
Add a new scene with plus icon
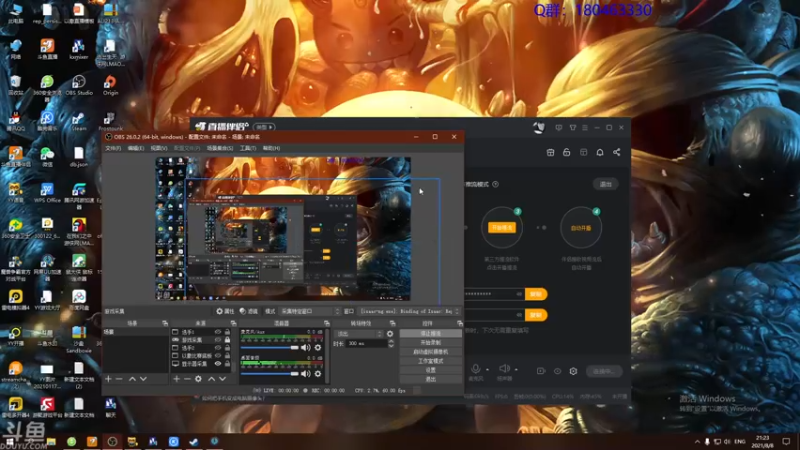coord(108,379)
